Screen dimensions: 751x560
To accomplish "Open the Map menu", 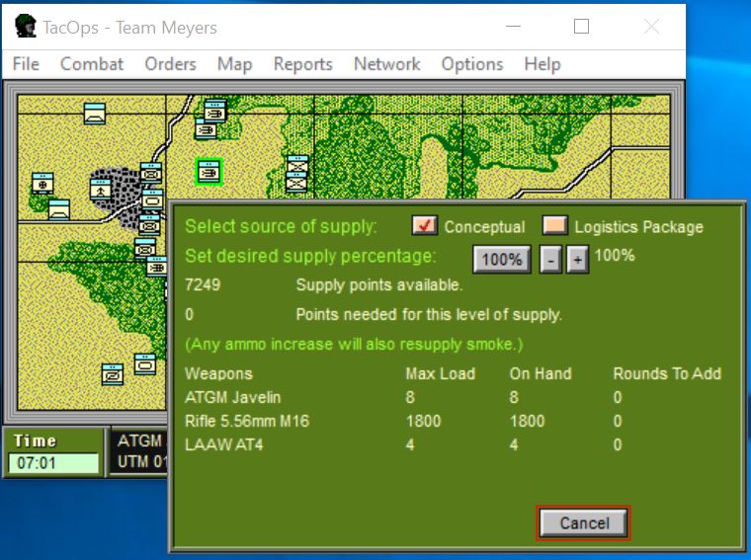I will tap(235, 64).
